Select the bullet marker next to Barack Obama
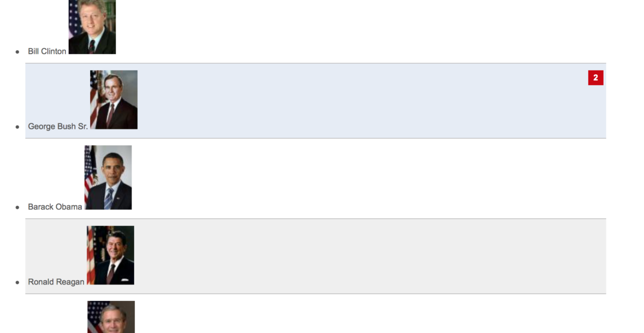The image size is (644, 333). 17,207
